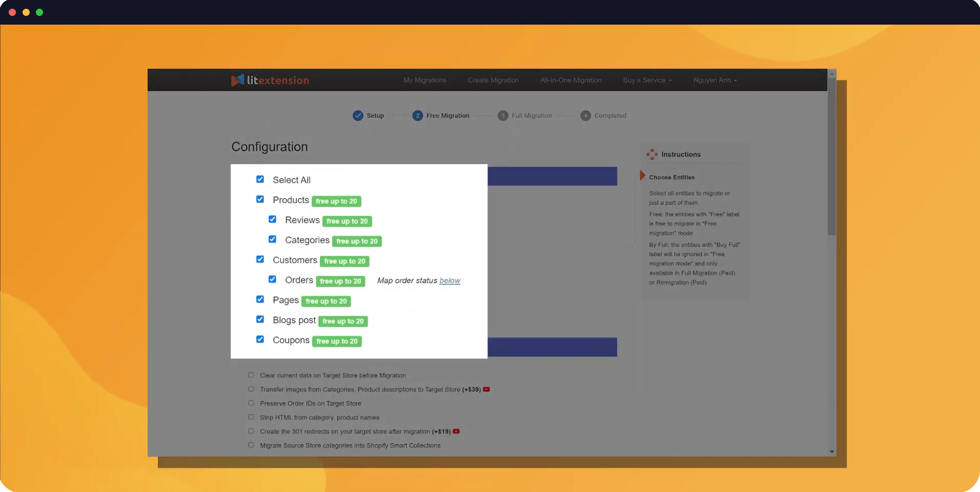Image resolution: width=980 pixels, height=492 pixels.
Task: Click the Orders 'free up to 20' badge
Action: click(340, 281)
